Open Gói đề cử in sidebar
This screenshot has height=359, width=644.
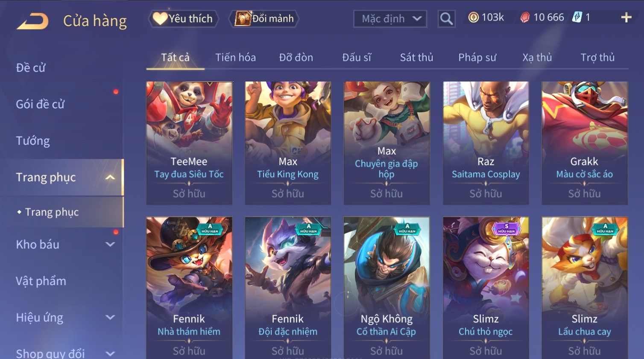[40, 104]
